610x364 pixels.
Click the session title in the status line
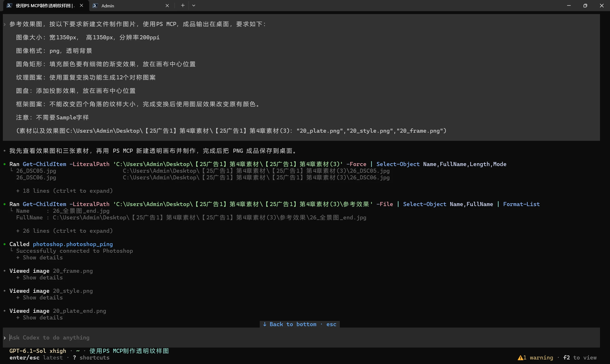[x=129, y=351]
